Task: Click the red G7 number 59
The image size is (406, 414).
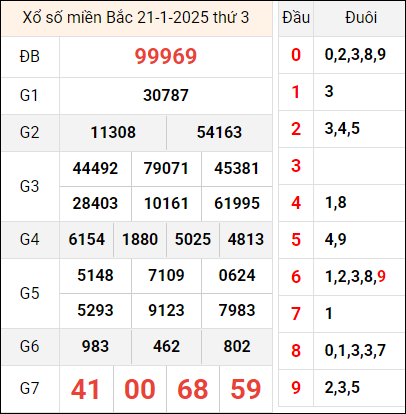Action: [x=246, y=389]
